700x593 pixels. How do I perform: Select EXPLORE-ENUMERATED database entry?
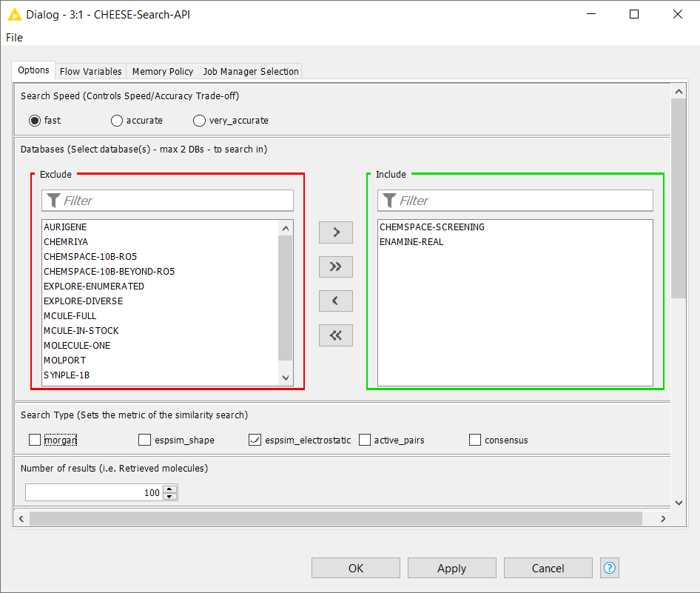pyautogui.click(x=161, y=286)
